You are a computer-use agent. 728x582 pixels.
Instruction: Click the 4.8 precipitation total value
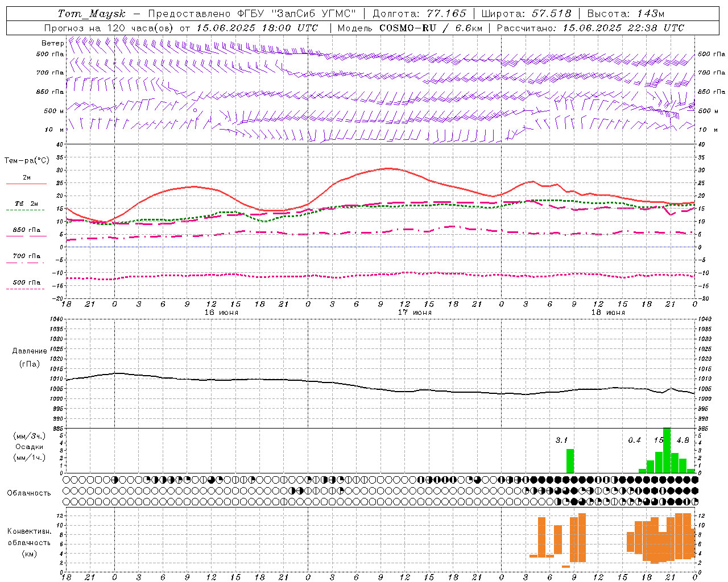(683, 440)
